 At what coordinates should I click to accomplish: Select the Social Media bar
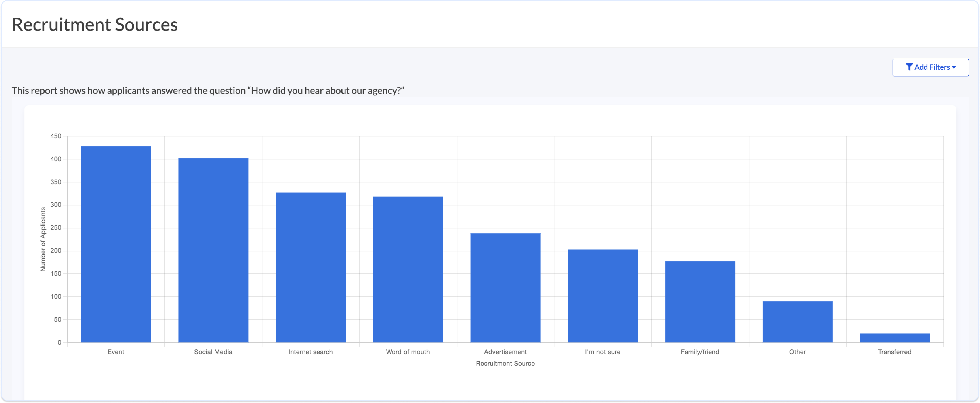point(213,250)
